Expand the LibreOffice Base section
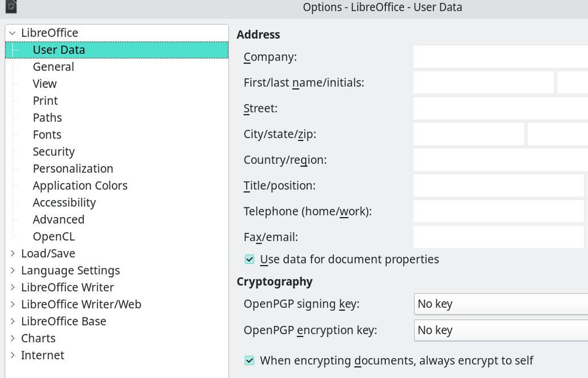This screenshot has height=378, width=588. click(13, 321)
